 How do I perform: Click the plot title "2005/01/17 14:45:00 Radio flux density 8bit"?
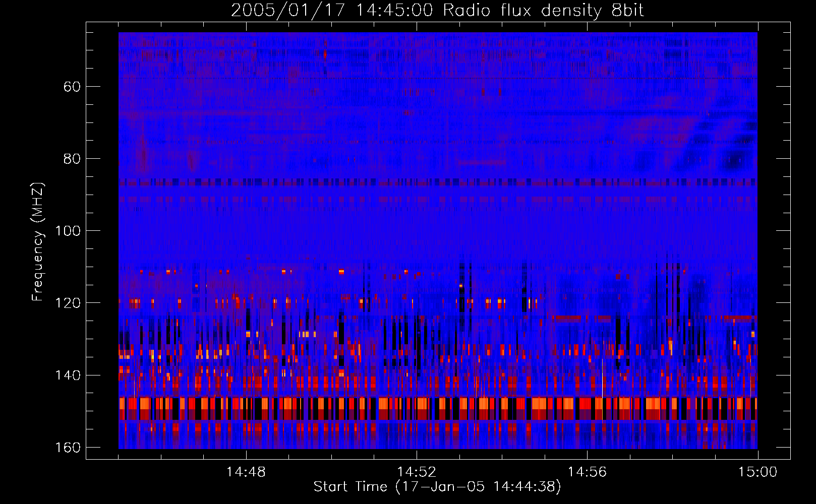tap(437, 11)
